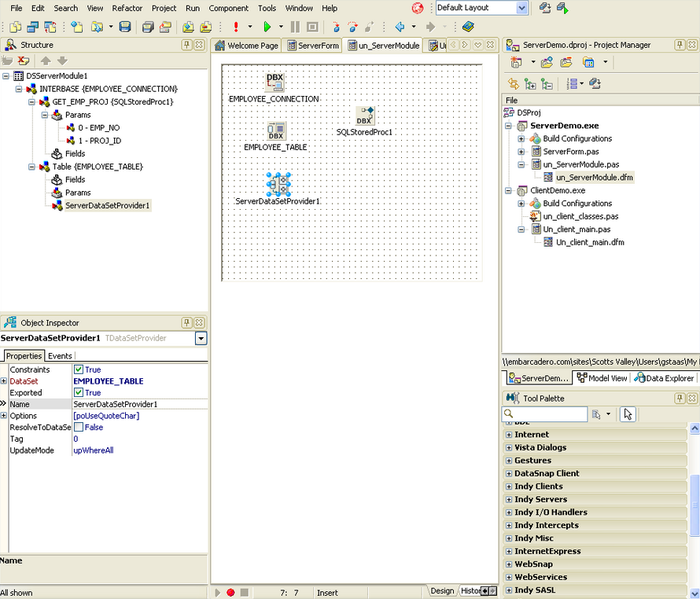
Task: Click the Help book icon in toolbar
Action: coord(467,27)
